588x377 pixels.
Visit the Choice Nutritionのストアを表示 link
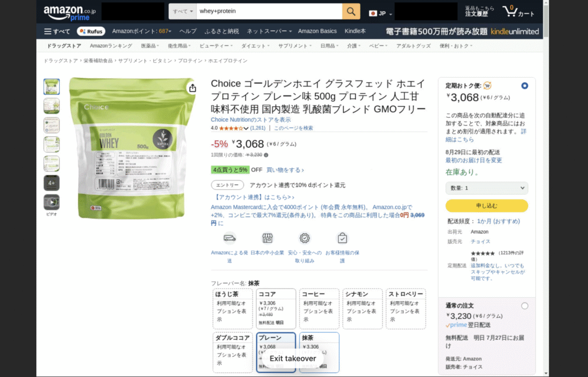click(250, 120)
